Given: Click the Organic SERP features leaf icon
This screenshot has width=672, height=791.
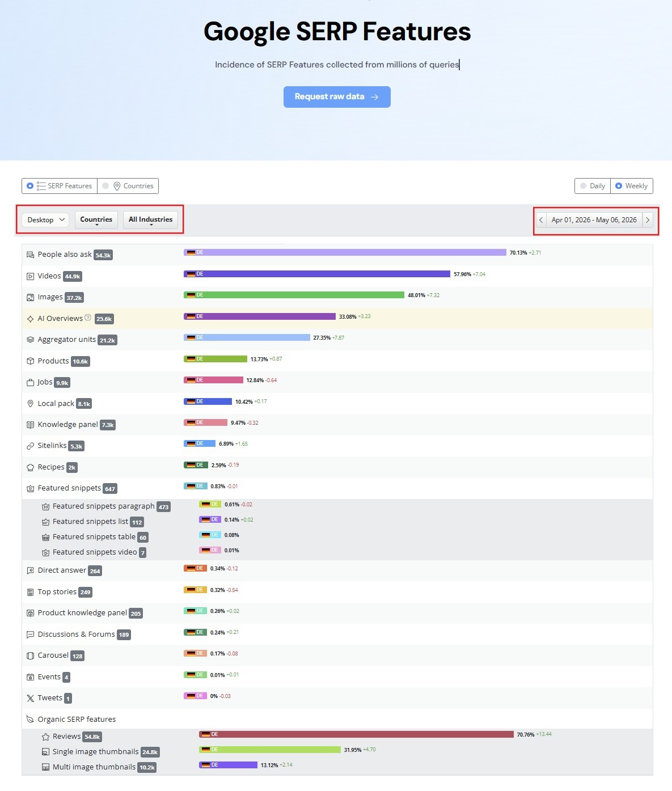Looking at the screenshot, I should tap(30, 720).
